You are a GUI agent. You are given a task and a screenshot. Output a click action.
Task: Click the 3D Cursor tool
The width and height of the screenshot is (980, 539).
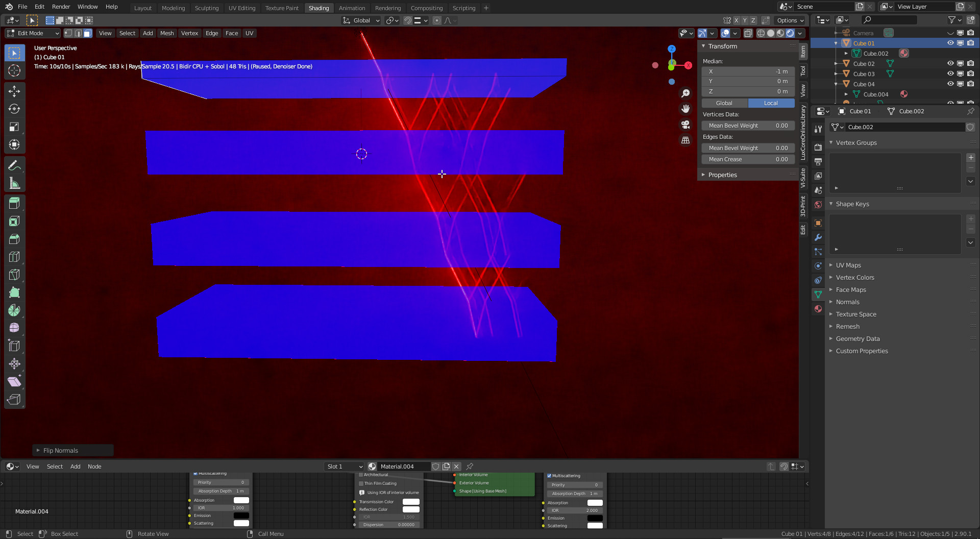pos(14,70)
